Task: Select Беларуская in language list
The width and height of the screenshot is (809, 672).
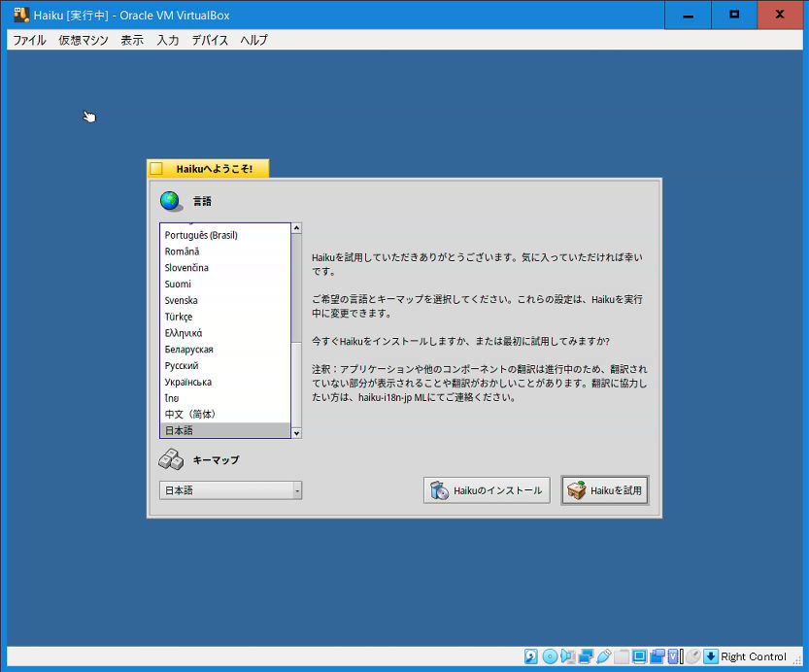Action: (x=225, y=350)
